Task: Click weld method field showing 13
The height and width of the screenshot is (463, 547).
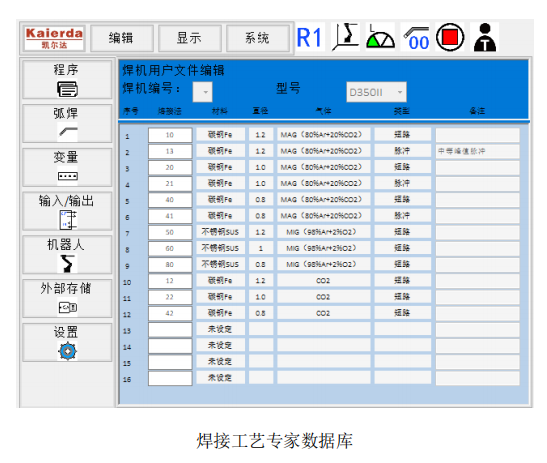Action: pyautogui.click(x=170, y=151)
